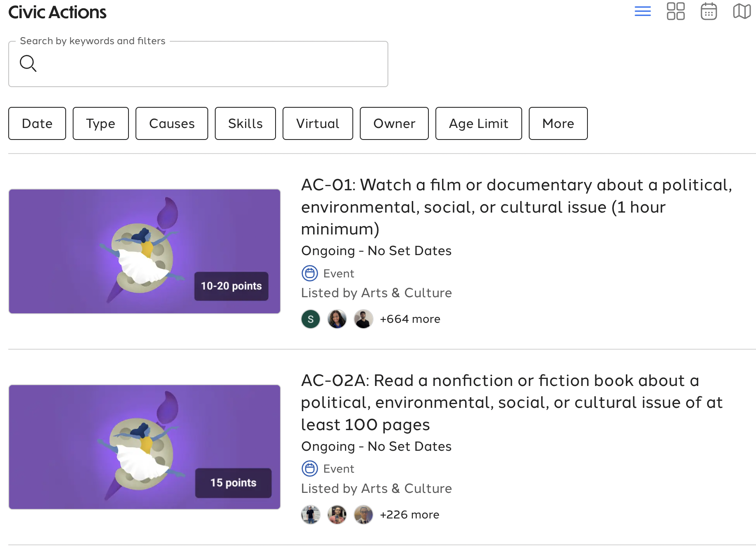Image resolution: width=756 pixels, height=549 pixels.
Task: Click the green 'S' participant avatar
Action: pos(311,319)
